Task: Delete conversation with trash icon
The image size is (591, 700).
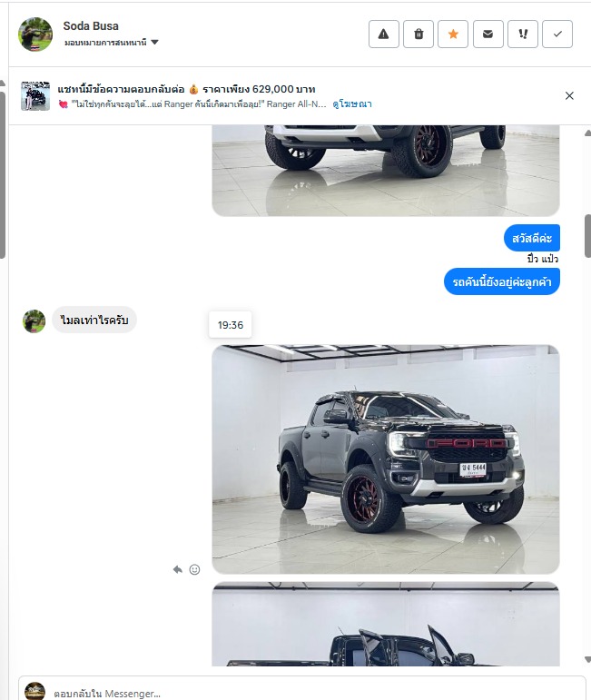Action: click(x=419, y=34)
